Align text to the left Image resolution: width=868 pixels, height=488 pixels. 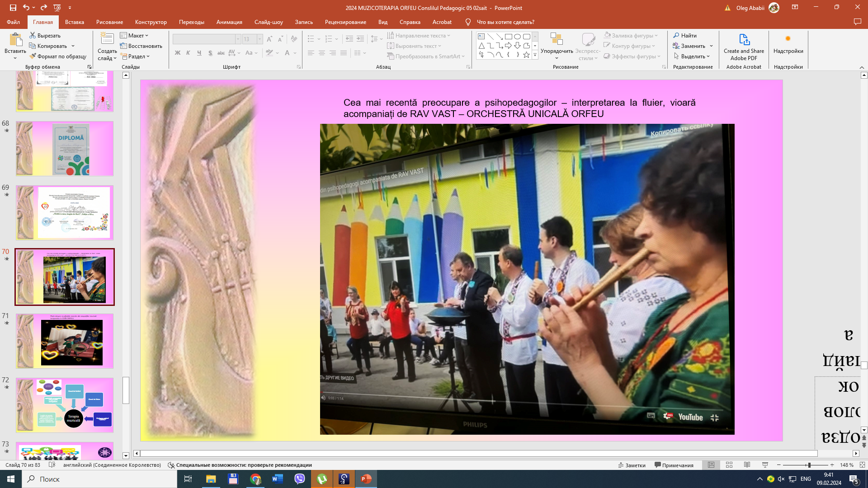pos(311,53)
